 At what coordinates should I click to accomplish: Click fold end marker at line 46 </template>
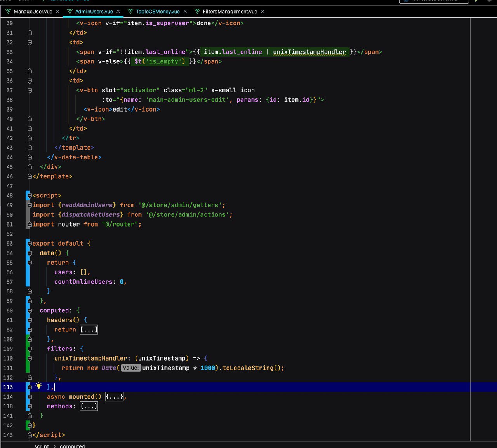coord(30,176)
